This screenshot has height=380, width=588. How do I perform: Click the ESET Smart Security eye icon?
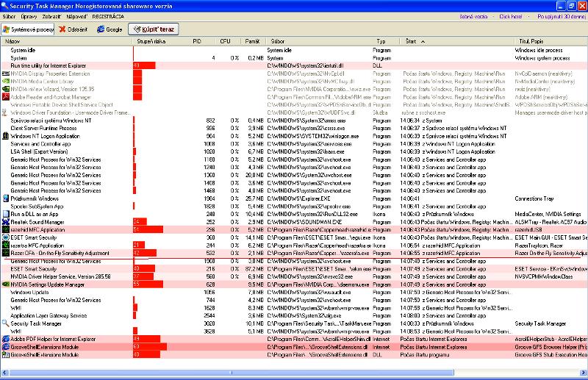click(6, 237)
